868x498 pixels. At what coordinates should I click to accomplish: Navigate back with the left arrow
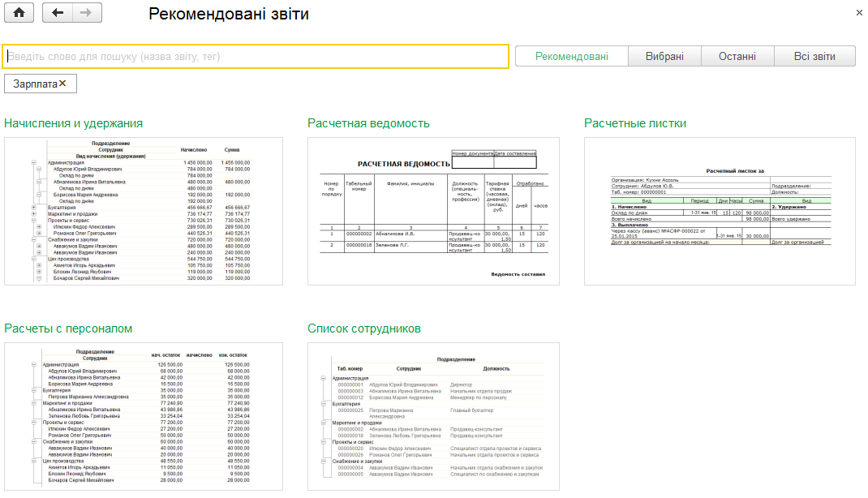(x=58, y=13)
